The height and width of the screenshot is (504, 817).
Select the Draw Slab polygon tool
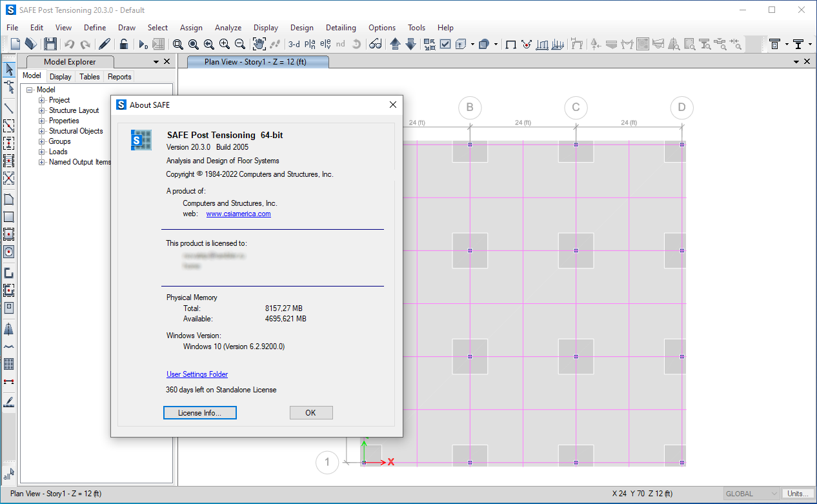[x=9, y=199]
